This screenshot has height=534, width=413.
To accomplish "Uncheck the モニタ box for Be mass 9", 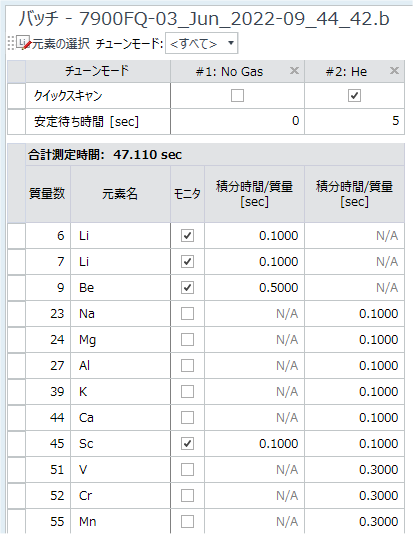I will click(x=187, y=288).
